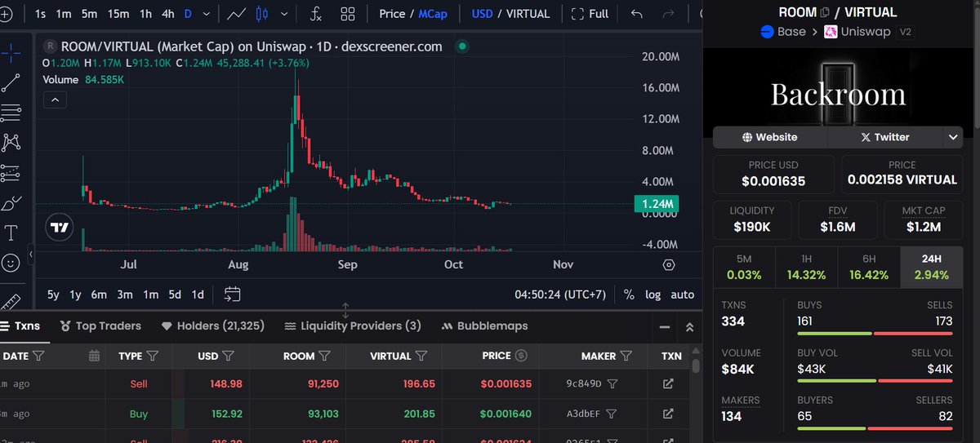Select the 5M stats tab

tap(744, 267)
